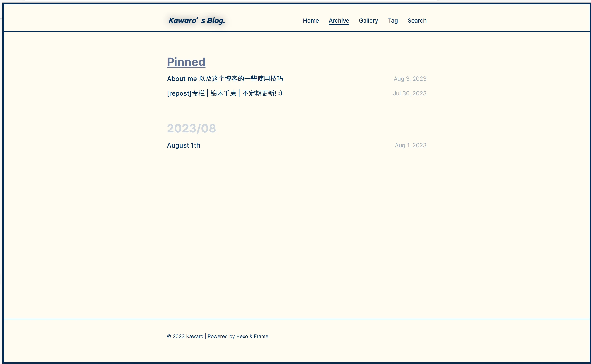
Task: Select the Archive navigation item
Action: point(339,21)
